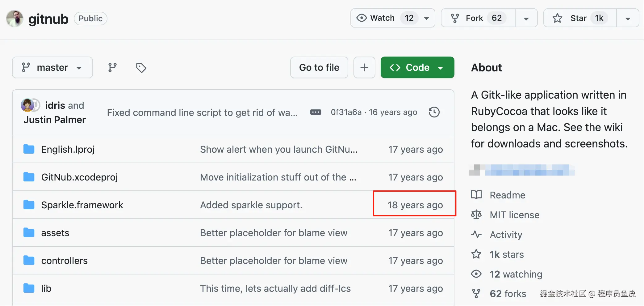Image resolution: width=644 pixels, height=306 pixels.
Task: Open the Sparkle.framework folder
Action: click(x=82, y=205)
